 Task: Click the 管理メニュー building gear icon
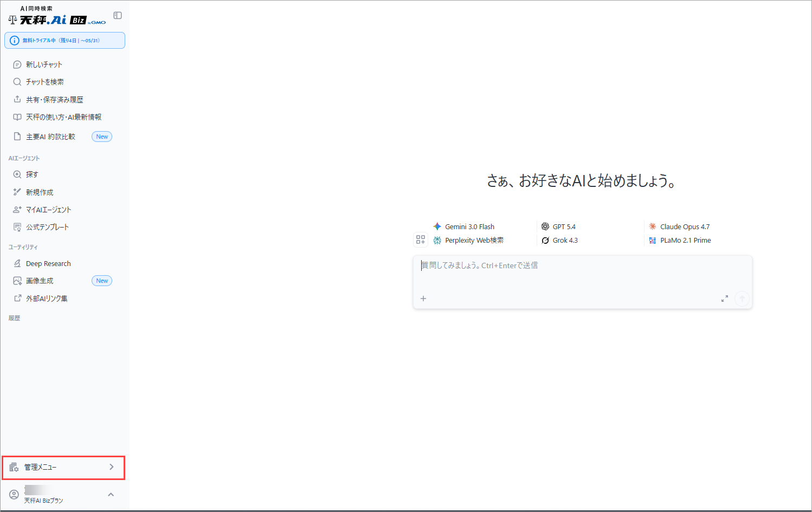14,467
